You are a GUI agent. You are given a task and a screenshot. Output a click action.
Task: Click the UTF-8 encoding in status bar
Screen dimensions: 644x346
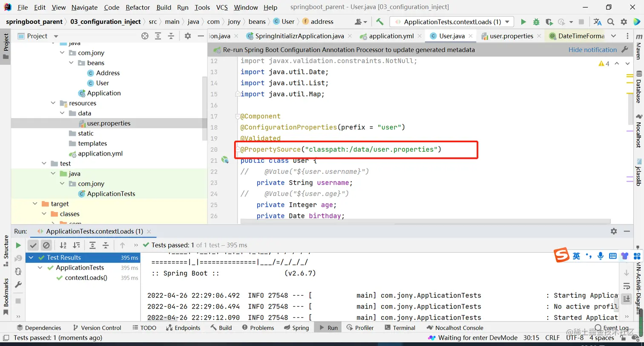click(575, 337)
